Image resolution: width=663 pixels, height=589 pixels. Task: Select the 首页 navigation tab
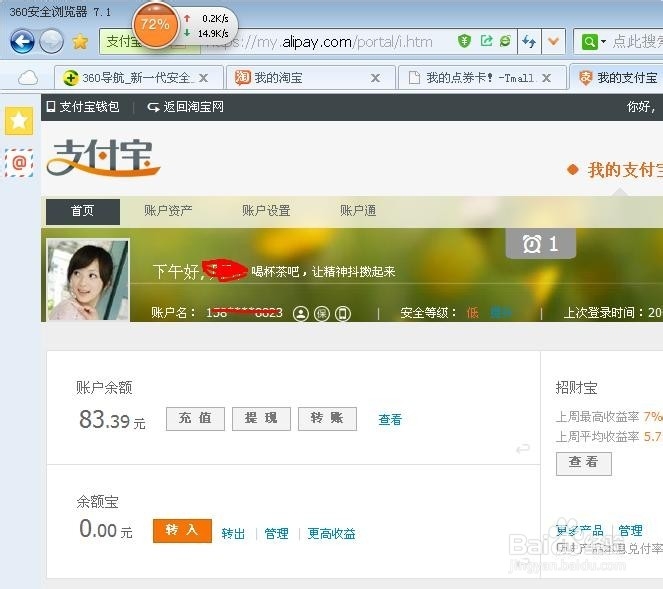[x=83, y=211]
